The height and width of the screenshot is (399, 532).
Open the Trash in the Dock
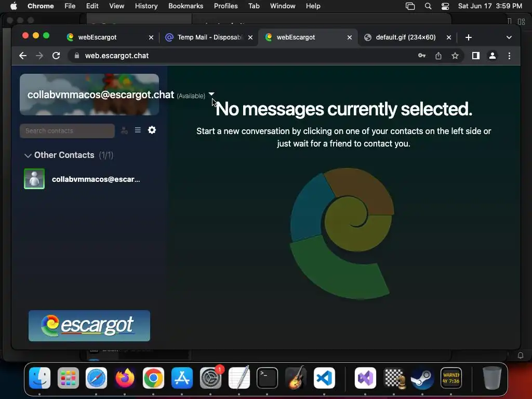pyautogui.click(x=491, y=378)
